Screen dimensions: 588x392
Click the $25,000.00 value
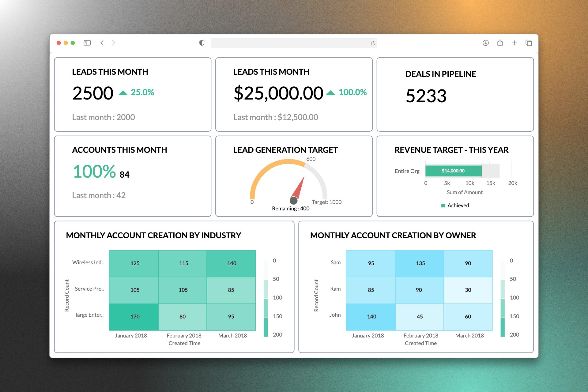pyautogui.click(x=278, y=93)
